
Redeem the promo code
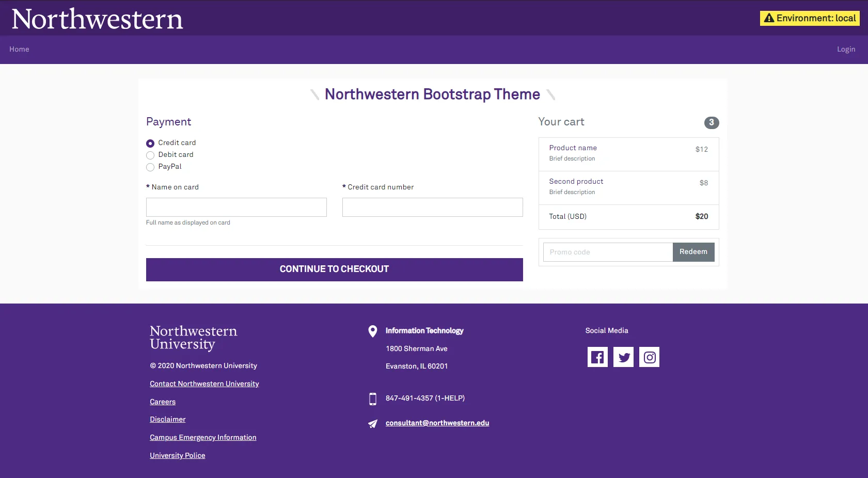[x=693, y=252]
